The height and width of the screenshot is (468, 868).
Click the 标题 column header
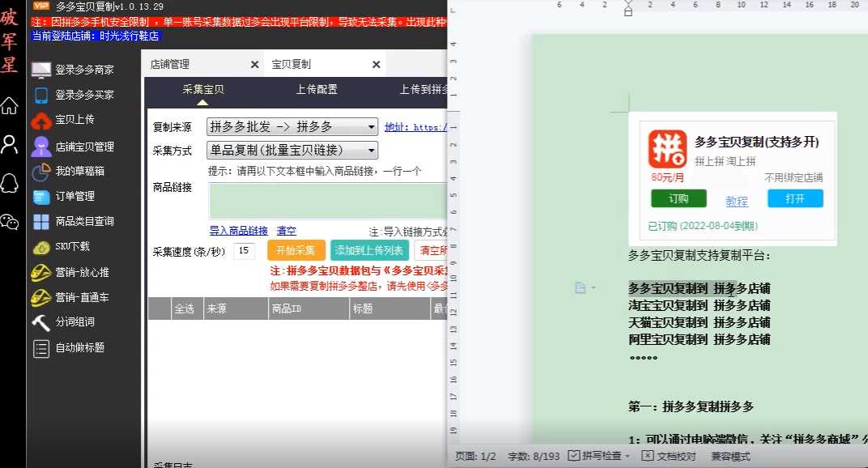[x=389, y=308]
